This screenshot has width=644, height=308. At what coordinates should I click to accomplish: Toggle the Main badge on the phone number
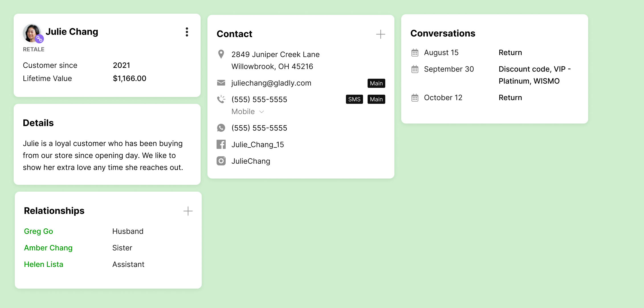pos(376,99)
